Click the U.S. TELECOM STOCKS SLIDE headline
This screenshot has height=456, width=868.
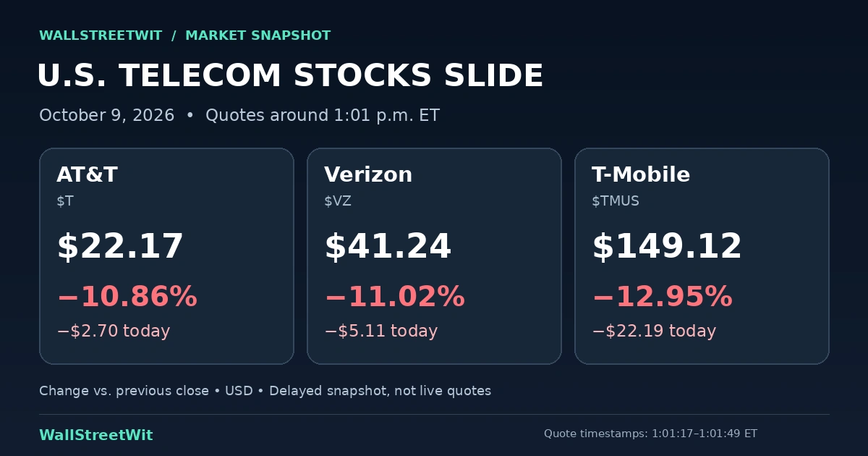tap(290, 76)
